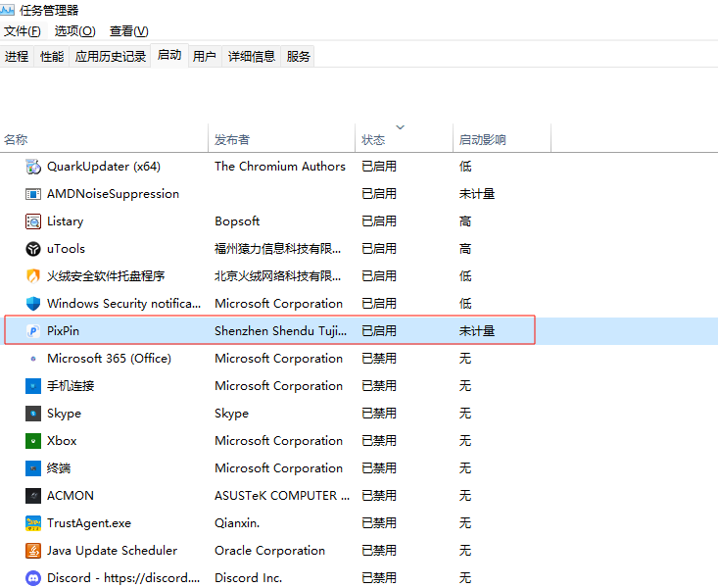This screenshot has height=588, width=718.
Task: Switch to the 详细信息 tab
Action: (x=252, y=57)
